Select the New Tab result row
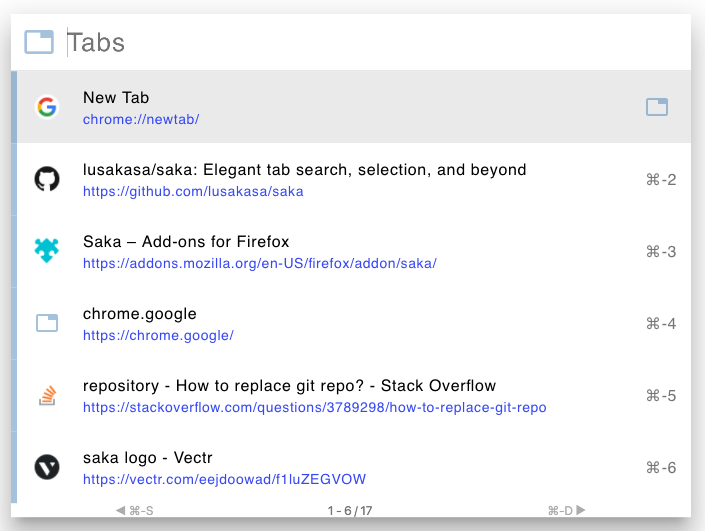The image size is (705, 531). click(351, 107)
